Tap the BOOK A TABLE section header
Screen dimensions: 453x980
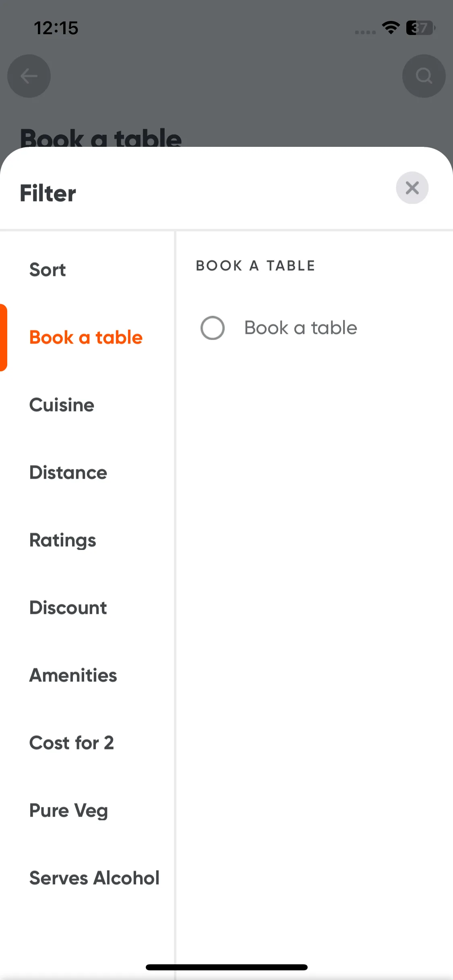tap(255, 266)
